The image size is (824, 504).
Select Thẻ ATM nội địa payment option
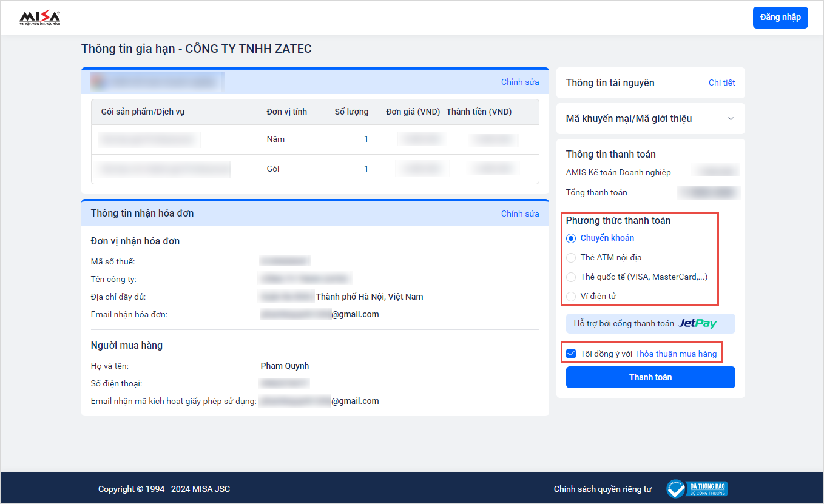pos(571,258)
